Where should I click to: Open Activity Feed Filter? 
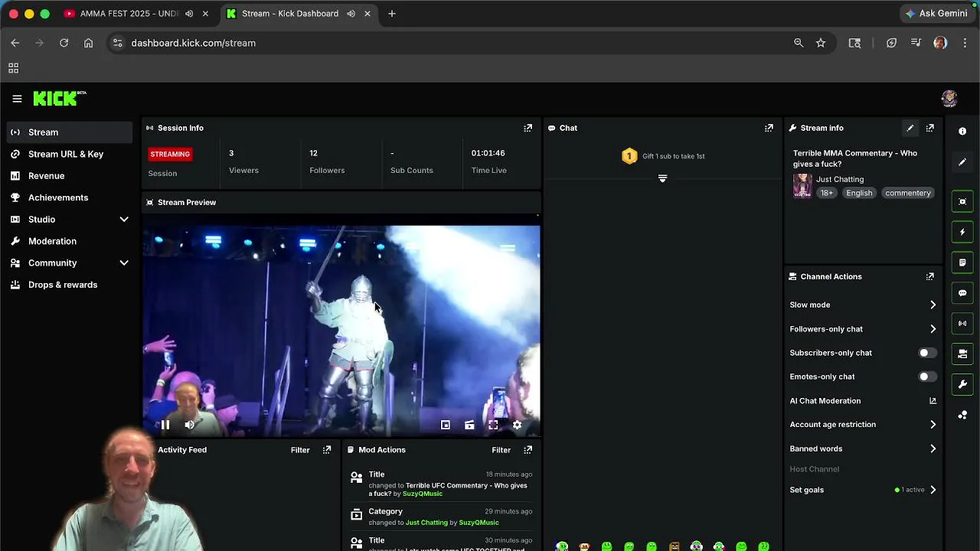tap(300, 450)
